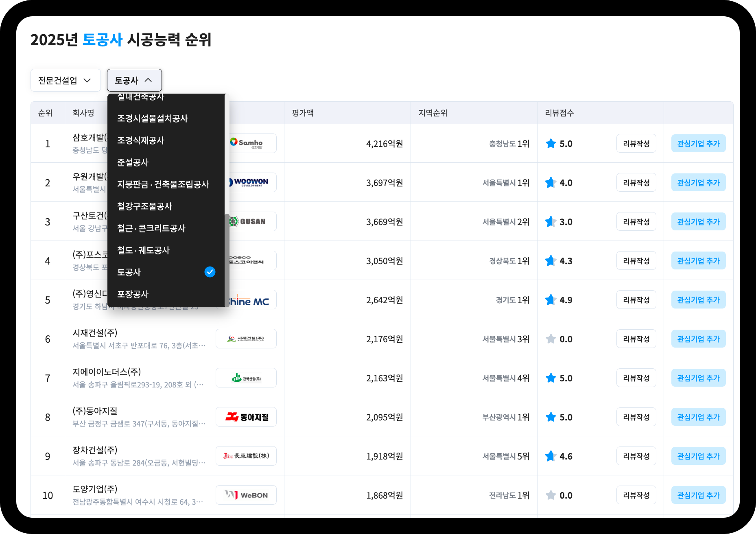Click 리뷰작성 in the rank 2 row
This screenshot has width=756, height=534.
click(636, 182)
